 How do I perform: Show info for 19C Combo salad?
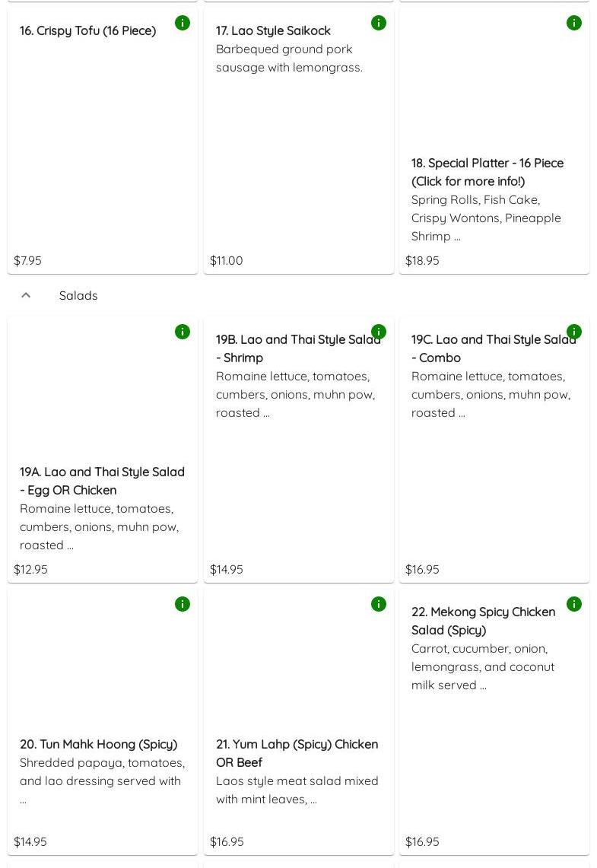click(x=574, y=332)
